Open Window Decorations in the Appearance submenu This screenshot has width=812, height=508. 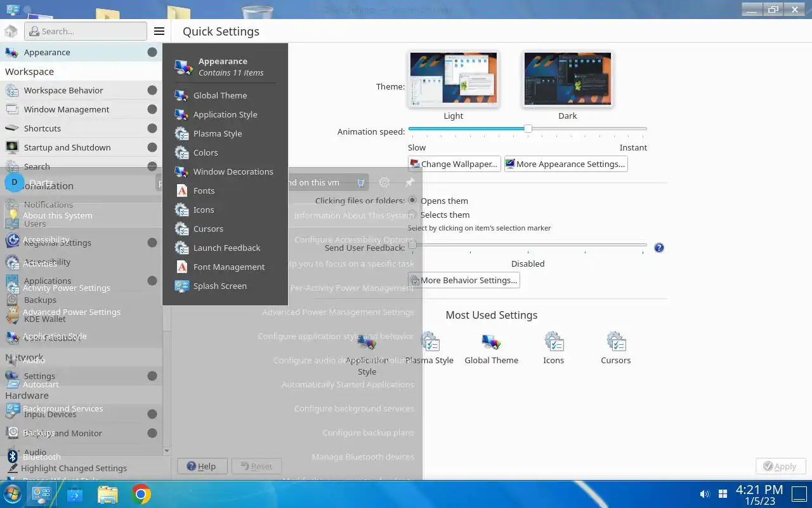(x=225, y=171)
